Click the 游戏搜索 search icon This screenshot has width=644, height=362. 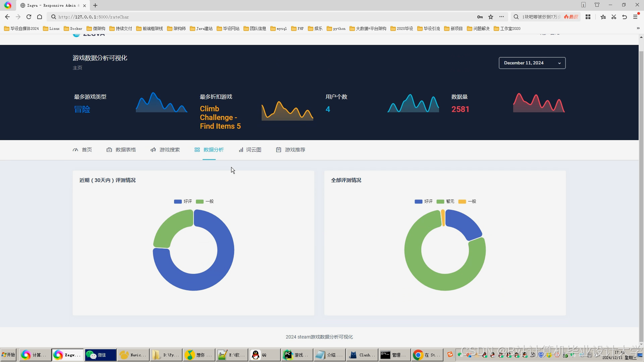[x=153, y=150]
